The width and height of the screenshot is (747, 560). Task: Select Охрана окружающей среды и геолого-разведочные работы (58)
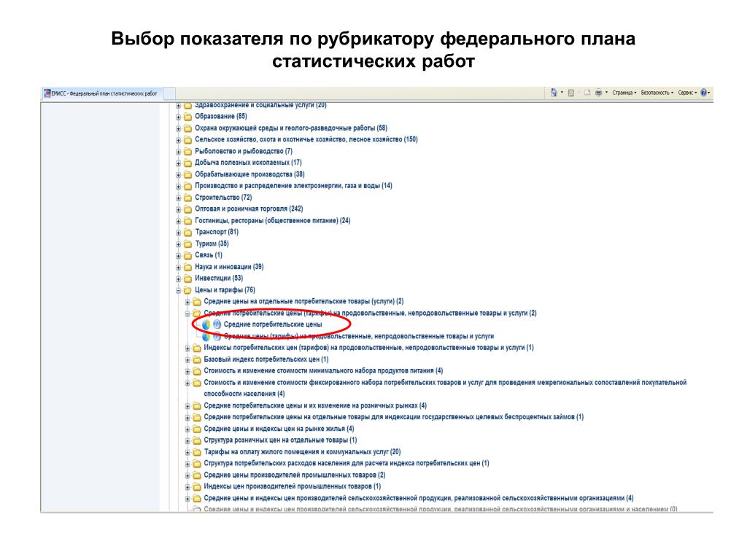point(291,128)
